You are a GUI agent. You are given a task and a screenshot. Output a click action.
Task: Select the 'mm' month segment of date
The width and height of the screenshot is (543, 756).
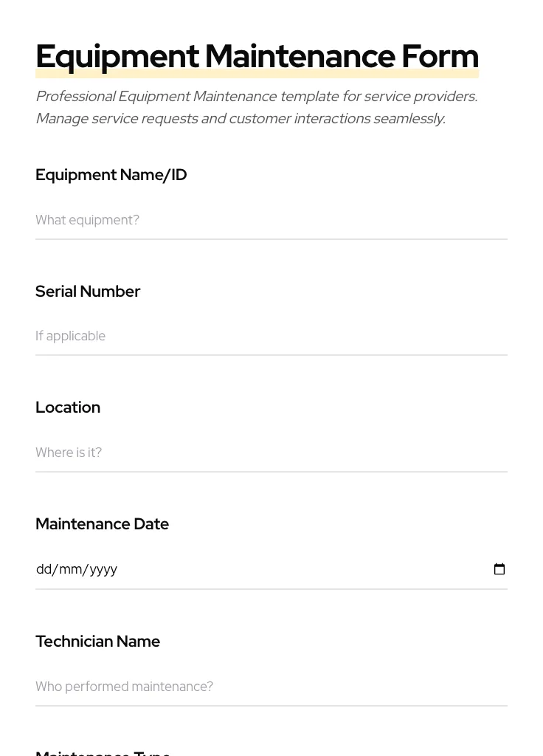71,569
